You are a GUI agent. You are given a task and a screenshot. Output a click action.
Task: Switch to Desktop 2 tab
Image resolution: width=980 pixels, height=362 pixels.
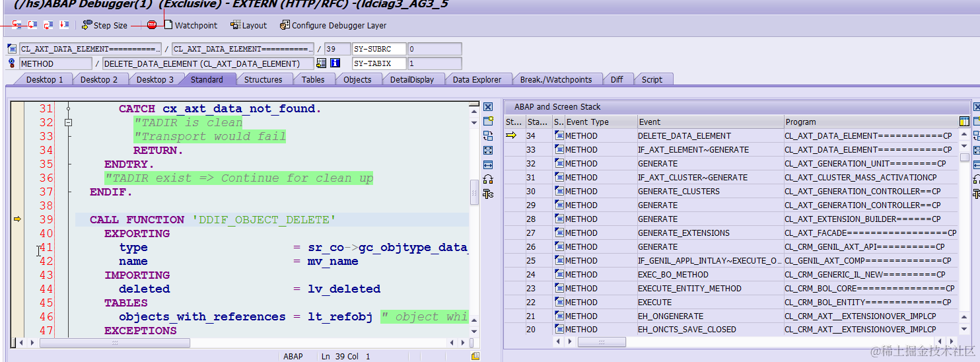(99, 79)
